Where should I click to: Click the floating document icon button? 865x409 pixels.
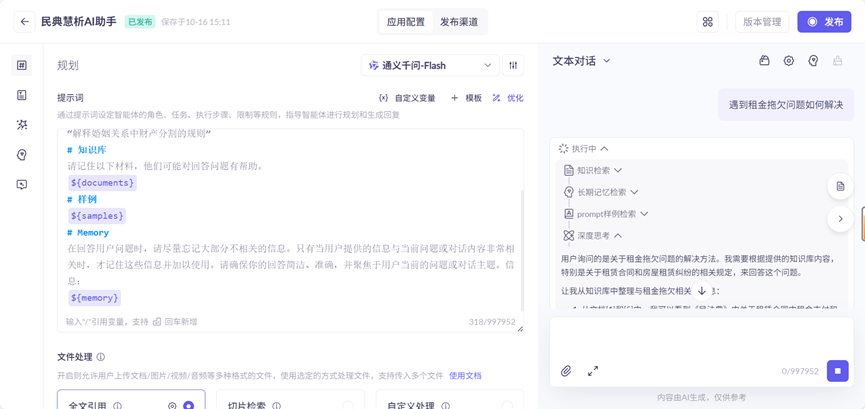pyautogui.click(x=840, y=186)
